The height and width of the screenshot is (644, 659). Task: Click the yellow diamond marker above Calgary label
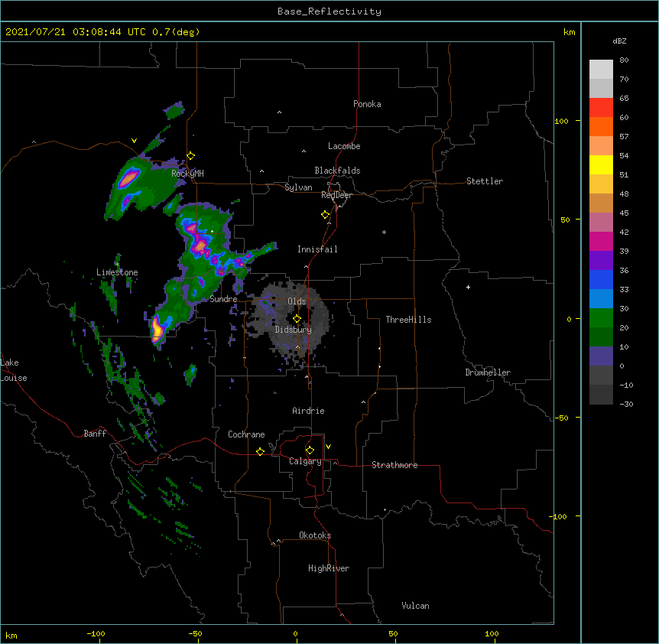pyautogui.click(x=310, y=450)
